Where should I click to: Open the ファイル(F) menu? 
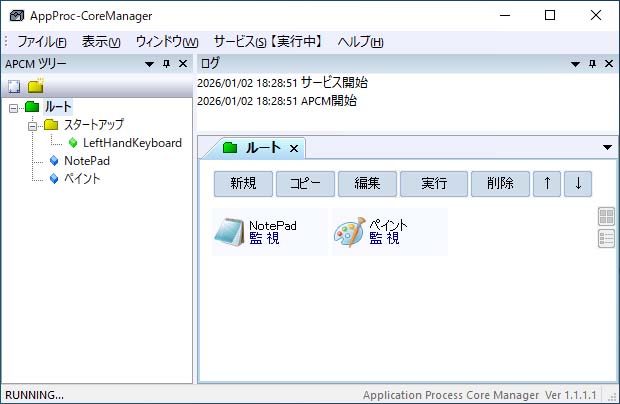[x=41, y=42]
